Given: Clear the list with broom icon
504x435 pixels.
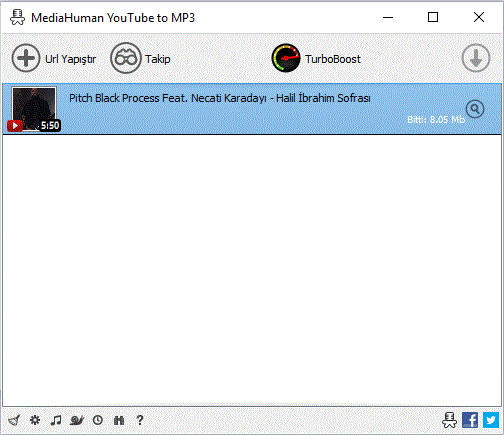Looking at the screenshot, I should (14, 420).
